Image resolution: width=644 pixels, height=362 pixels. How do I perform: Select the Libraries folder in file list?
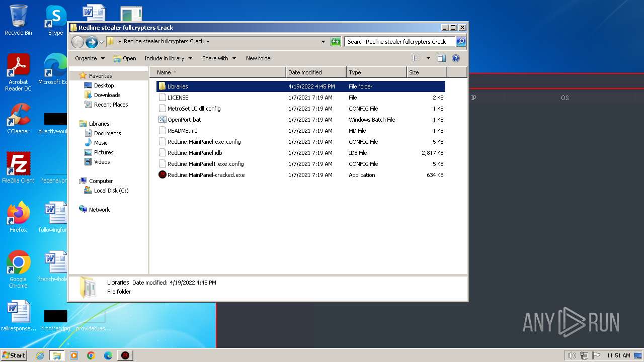click(x=300, y=86)
